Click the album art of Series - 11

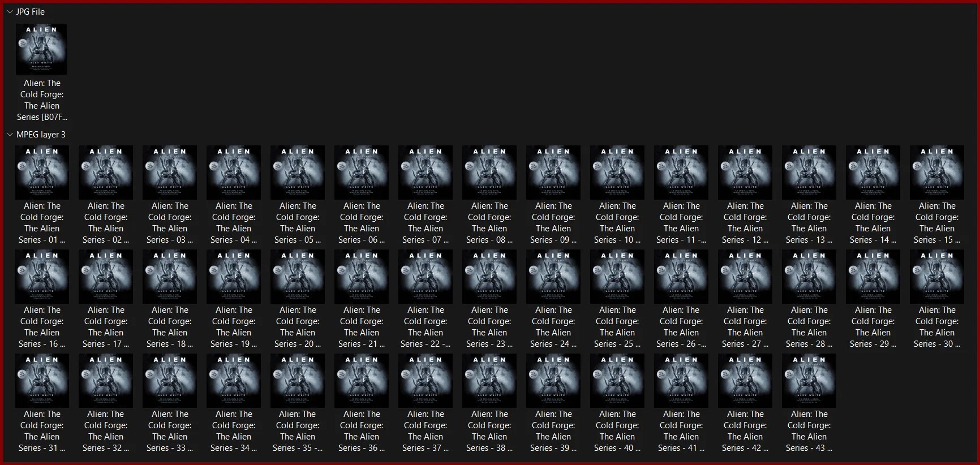[681, 173]
